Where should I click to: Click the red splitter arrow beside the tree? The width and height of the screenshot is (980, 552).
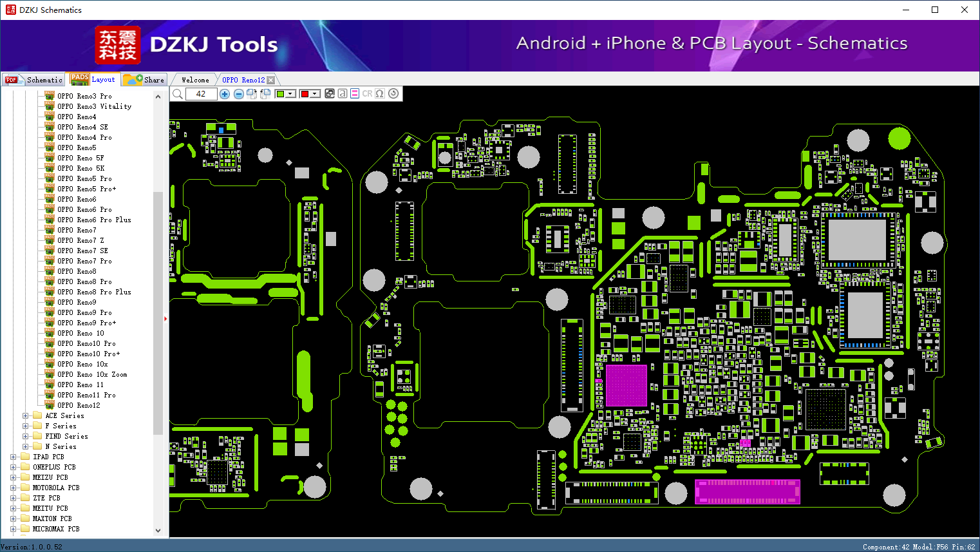[165, 318]
